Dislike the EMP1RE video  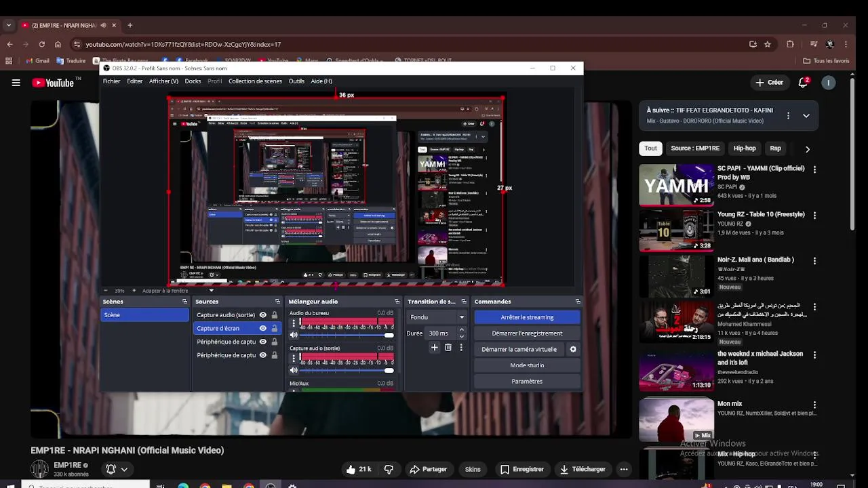(389, 469)
